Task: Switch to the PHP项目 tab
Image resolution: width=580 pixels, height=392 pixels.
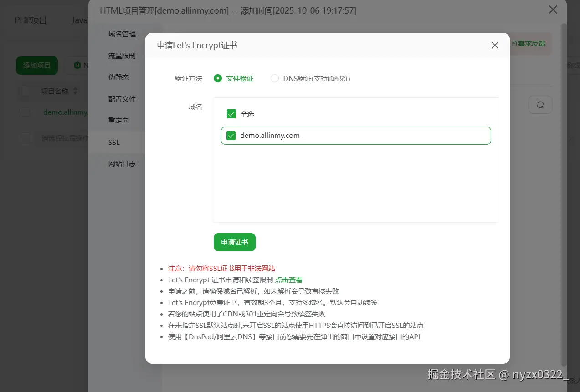Action: coord(30,20)
